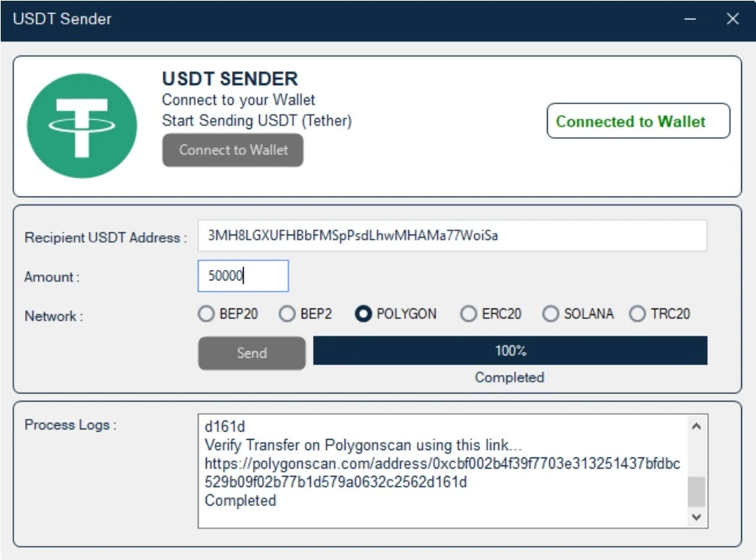Focus the Recipient USDT Address field

click(x=453, y=235)
